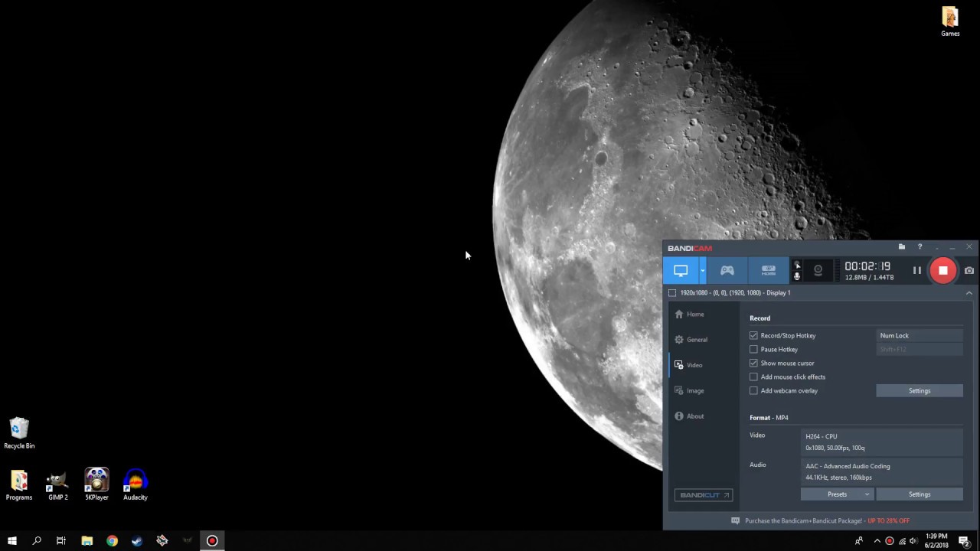Open screen recording mode dropdown arrow
980x551 pixels.
(x=702, y=270)
